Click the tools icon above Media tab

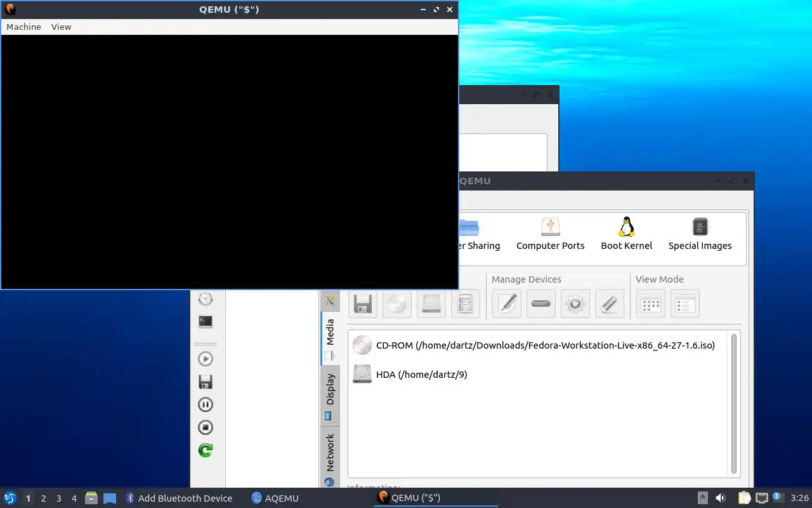coord(329,300)
